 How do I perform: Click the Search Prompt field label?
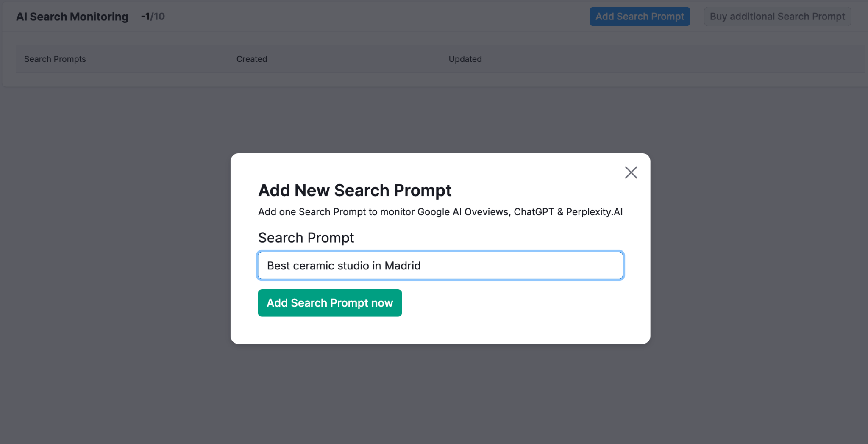[306, 238]
